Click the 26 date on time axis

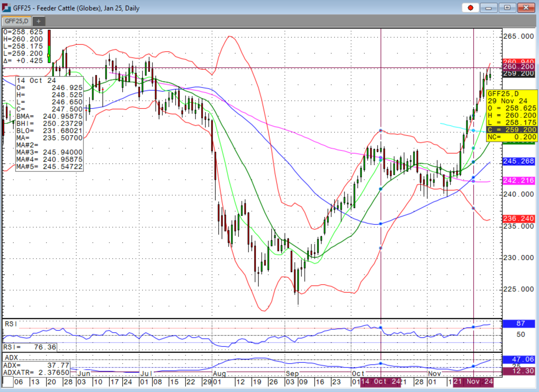point(273,382)
